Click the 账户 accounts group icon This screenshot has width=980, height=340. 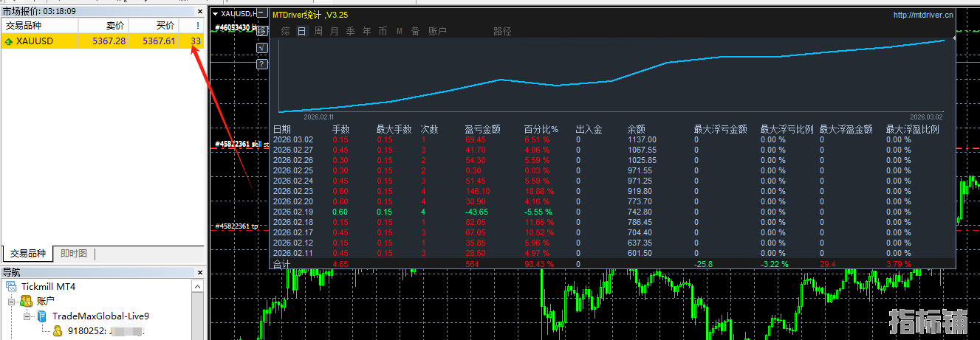[26, 301]
